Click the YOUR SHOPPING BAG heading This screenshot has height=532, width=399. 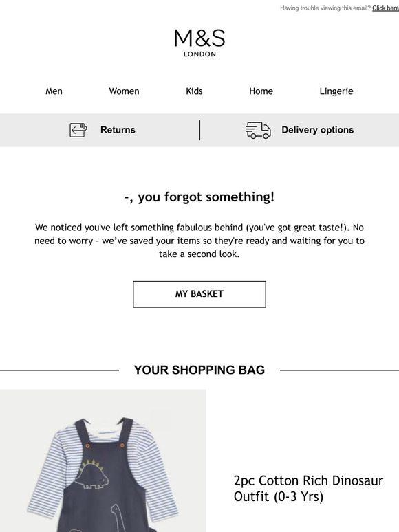click(199, 370)
